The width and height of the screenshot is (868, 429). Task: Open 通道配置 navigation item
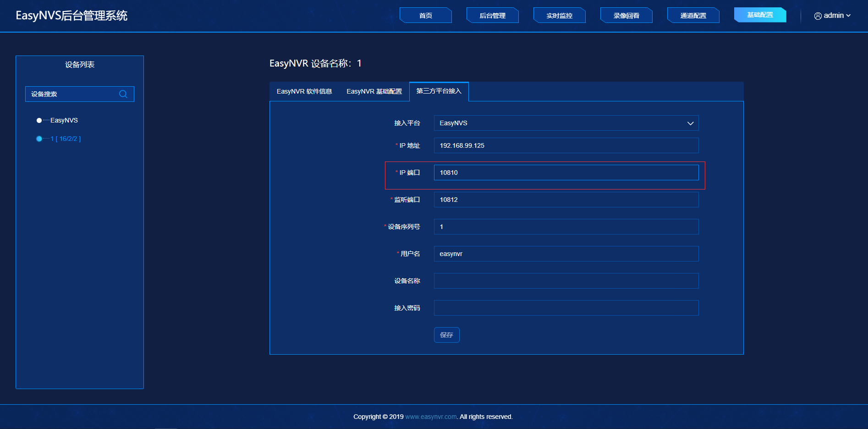point(693,15)
